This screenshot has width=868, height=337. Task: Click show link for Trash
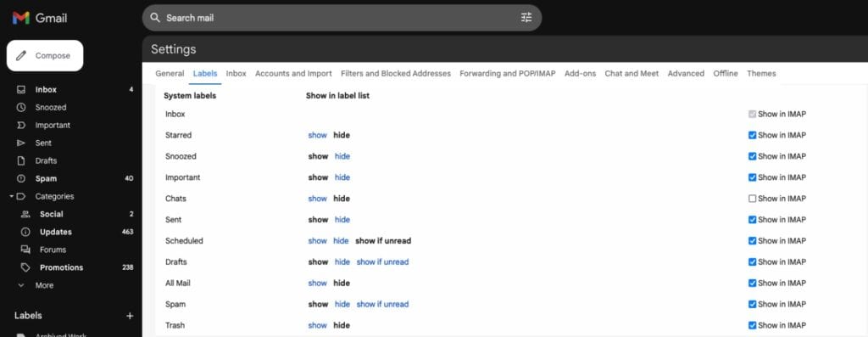[x=318, y=325]
